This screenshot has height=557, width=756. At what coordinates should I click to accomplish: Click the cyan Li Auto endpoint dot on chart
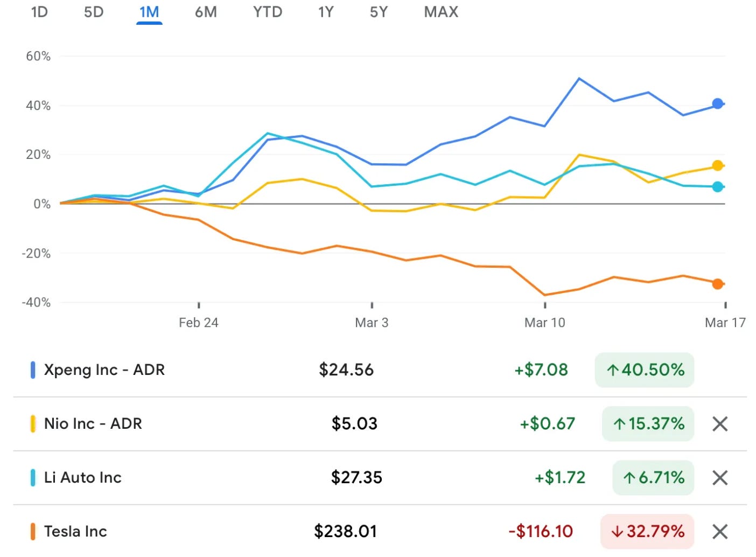(717, 187)
